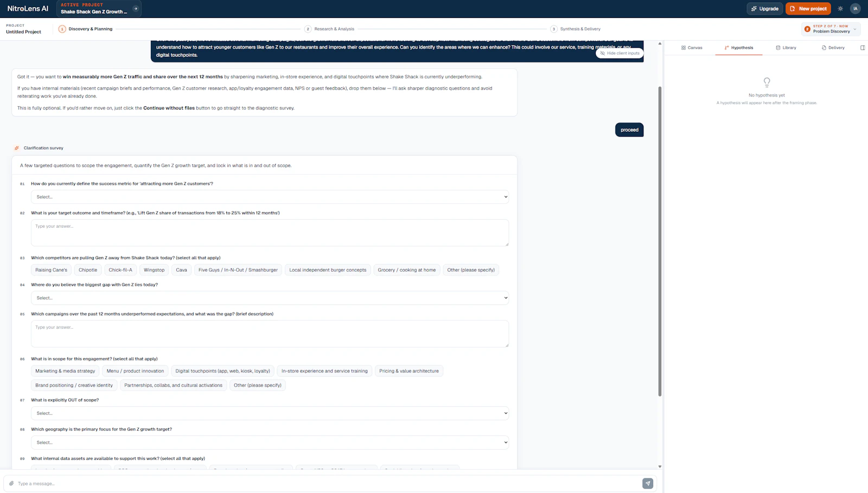Switch to the Canvas tab

click(x=692, y=48)
